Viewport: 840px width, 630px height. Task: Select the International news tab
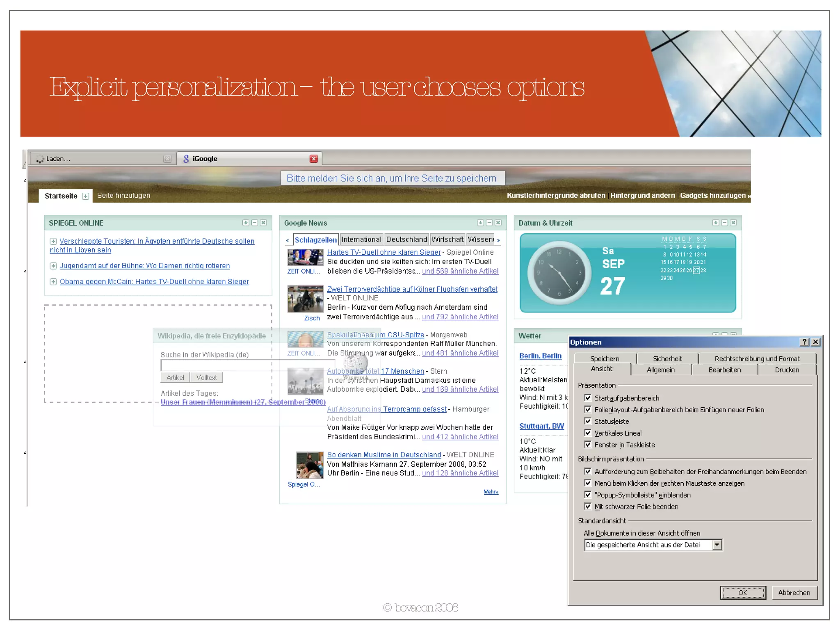[x=361, y=240]
